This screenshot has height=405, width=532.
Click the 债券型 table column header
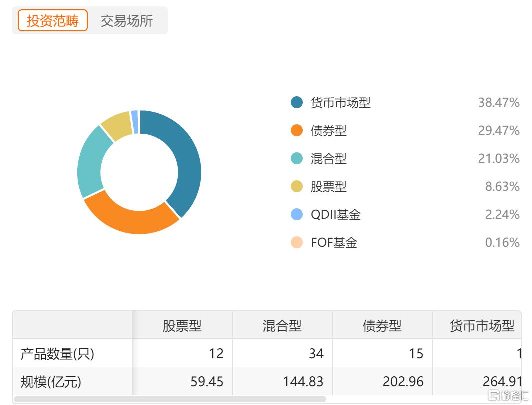[x=382, y=326]
